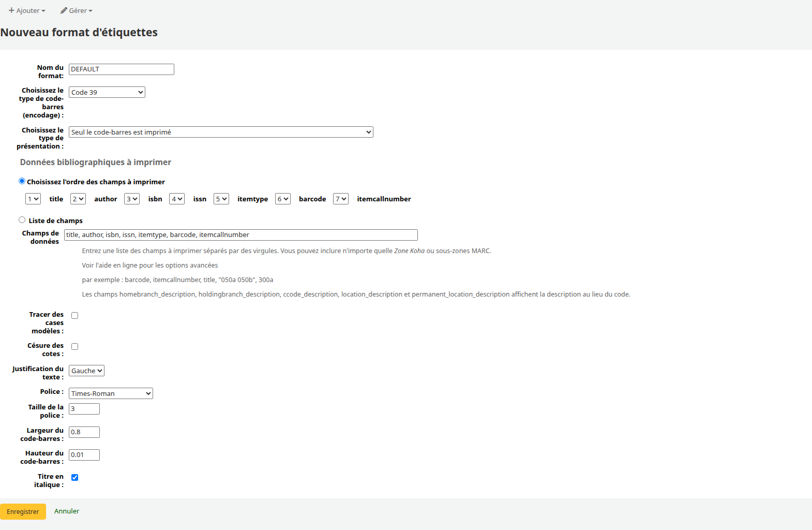Open the Ajouter menu with plus icon
The width and height of the screenshot is (812, 530).
[27, 10]
